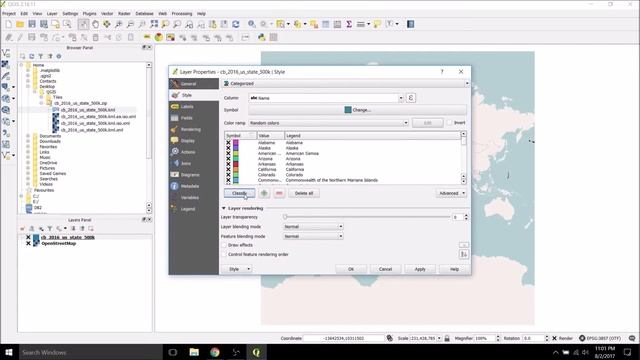Click the symbol Change... button

(x=358, y=110)
